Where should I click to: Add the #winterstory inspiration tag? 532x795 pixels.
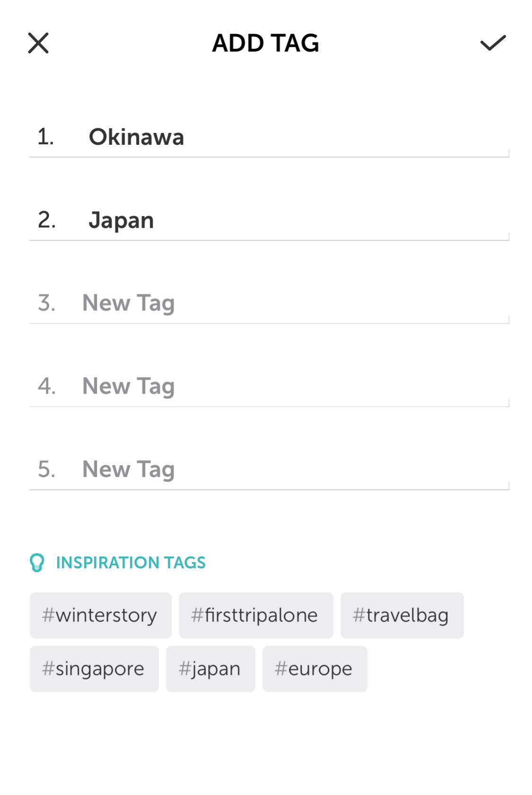point(100,615)
